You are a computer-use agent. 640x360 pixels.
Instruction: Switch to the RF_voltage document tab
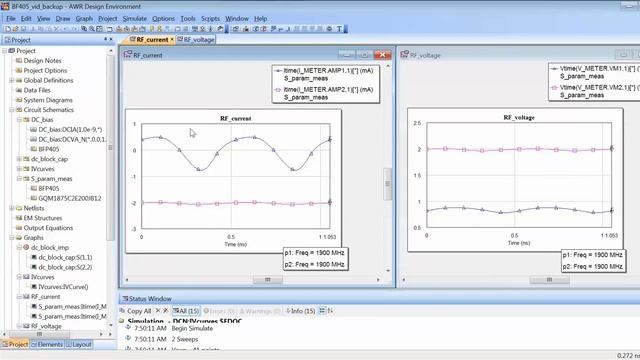click(x=196, y=40)
